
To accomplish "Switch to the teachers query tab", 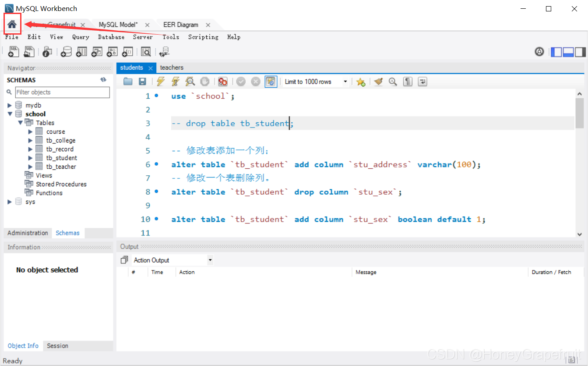I will tap(172, 68).
